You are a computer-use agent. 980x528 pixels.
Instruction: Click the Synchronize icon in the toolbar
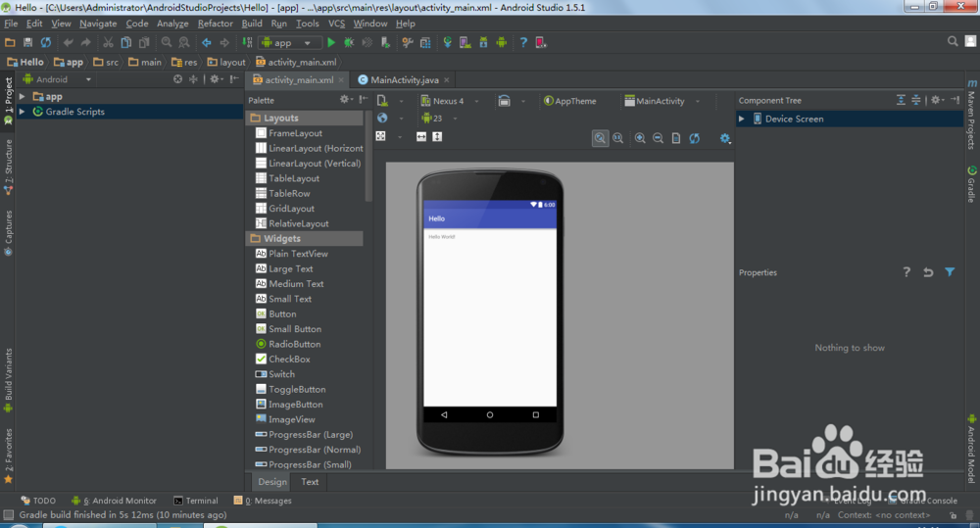(46, 42)
